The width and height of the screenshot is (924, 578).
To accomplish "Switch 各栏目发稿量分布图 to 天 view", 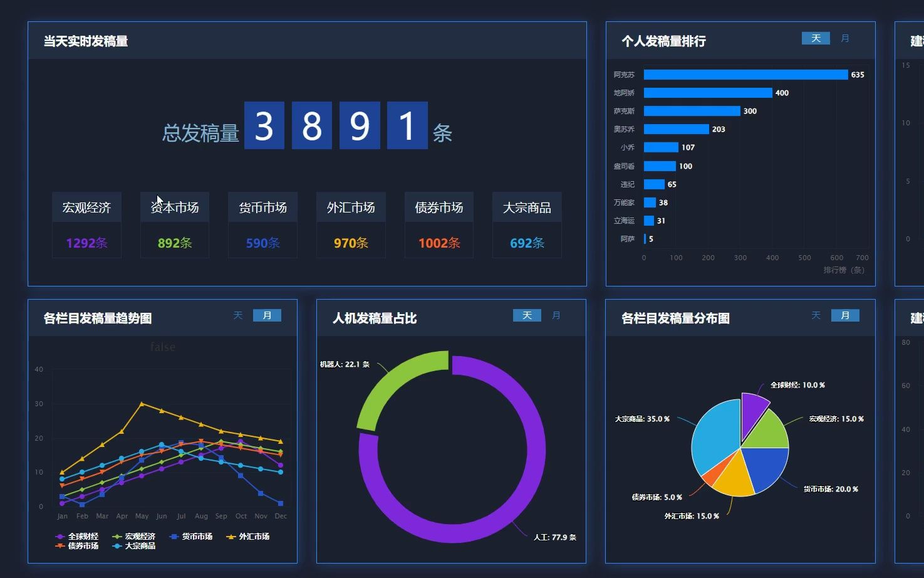I will 816,315.
